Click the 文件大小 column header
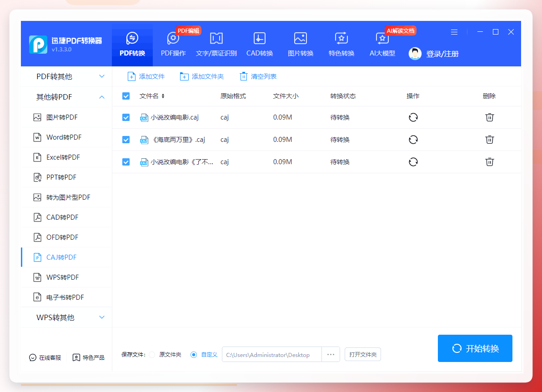Screen dimensions: 542x392 [x=286, y=96]
